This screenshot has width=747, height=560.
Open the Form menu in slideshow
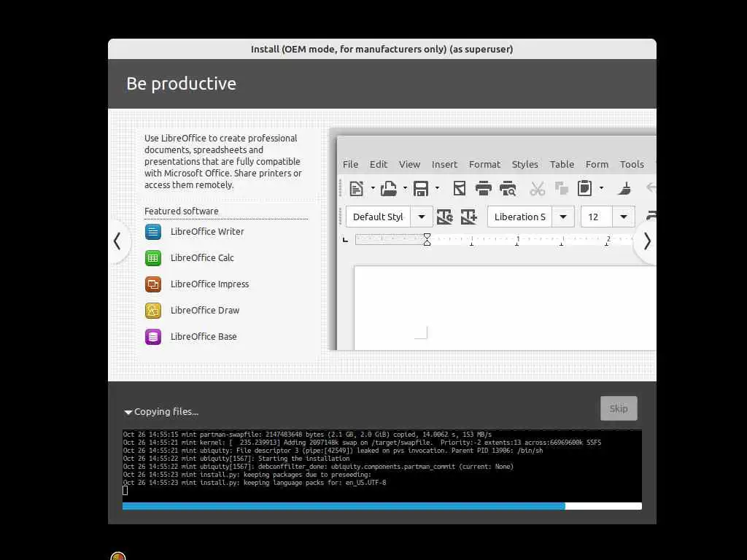click(x=597, y=164)
